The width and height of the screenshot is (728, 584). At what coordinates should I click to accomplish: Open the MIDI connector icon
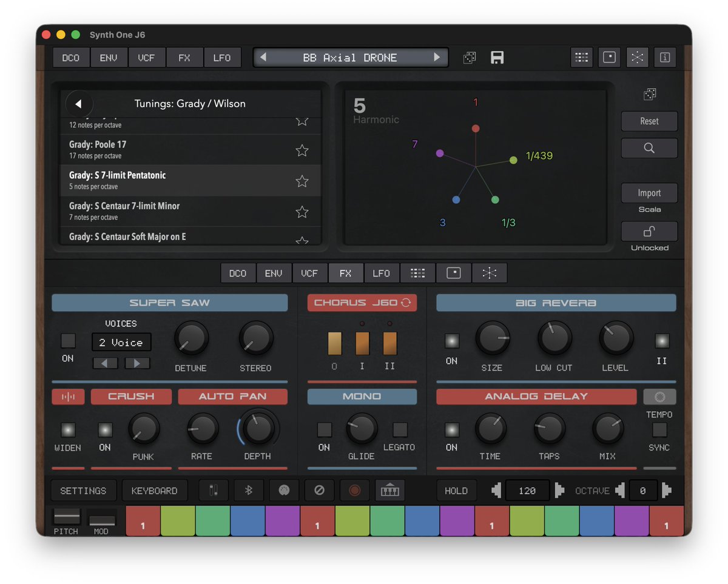(283, 491)
